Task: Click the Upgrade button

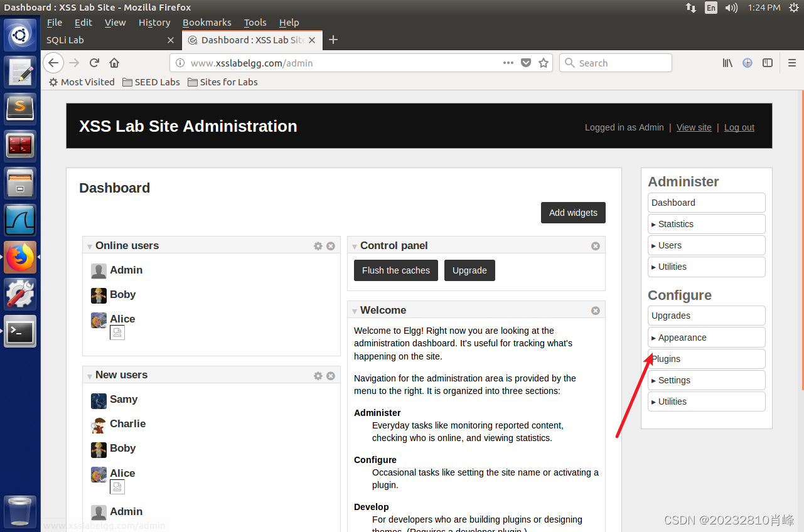Action: (469, 270)
